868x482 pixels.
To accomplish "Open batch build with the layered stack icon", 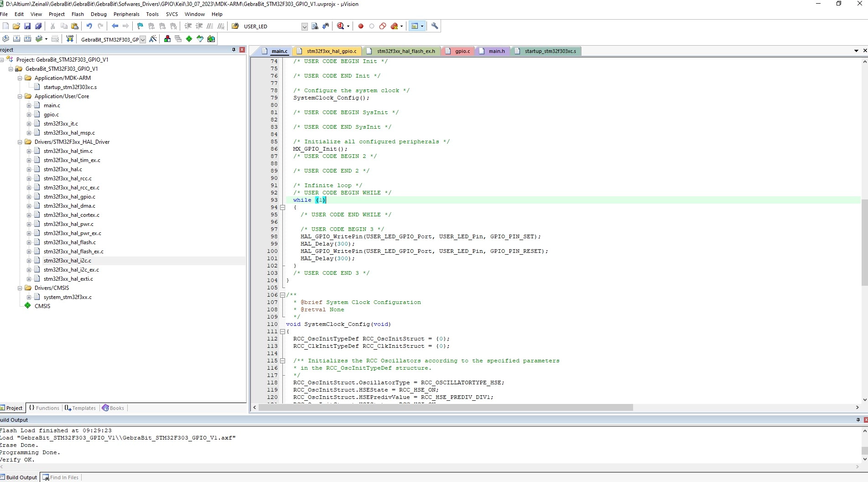I will pyautogui.click(x=39, y=39).
